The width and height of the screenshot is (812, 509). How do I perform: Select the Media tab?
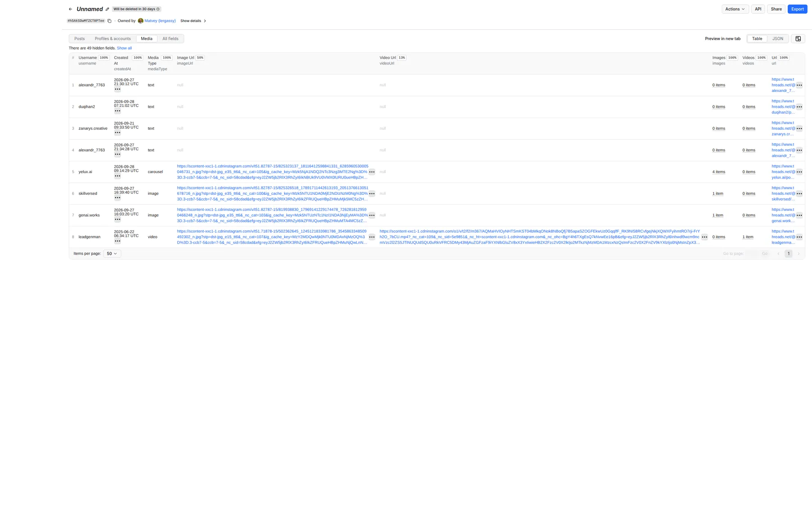pyautogui.click(x=147, y=39)
